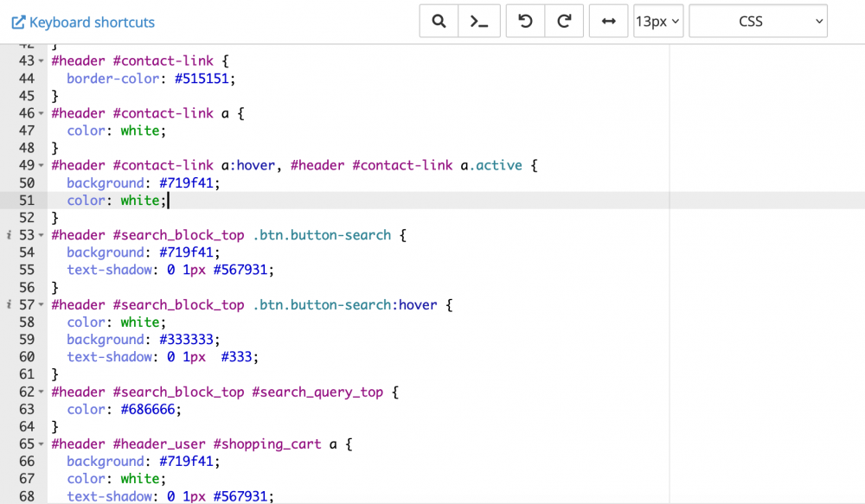Image resolution: width=865 pixels, height=504 pixels.
Task: Place cursor on the #686666 color value
Action: [151, 410]
